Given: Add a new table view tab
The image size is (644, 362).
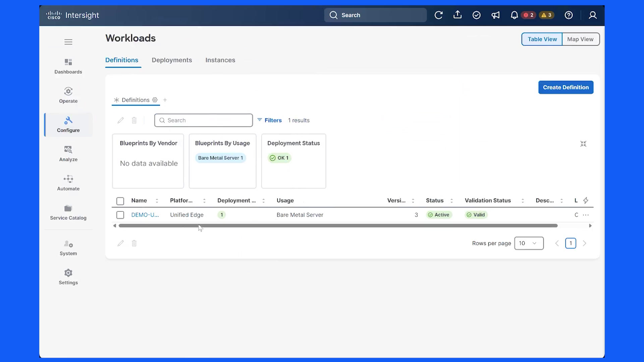Looking at the screenshot, I should (x=165, y=100).
